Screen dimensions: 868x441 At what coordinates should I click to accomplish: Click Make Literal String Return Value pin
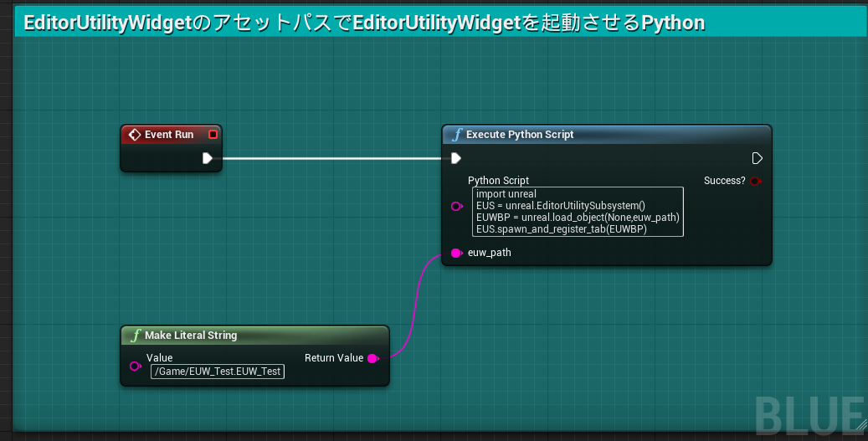373,358
